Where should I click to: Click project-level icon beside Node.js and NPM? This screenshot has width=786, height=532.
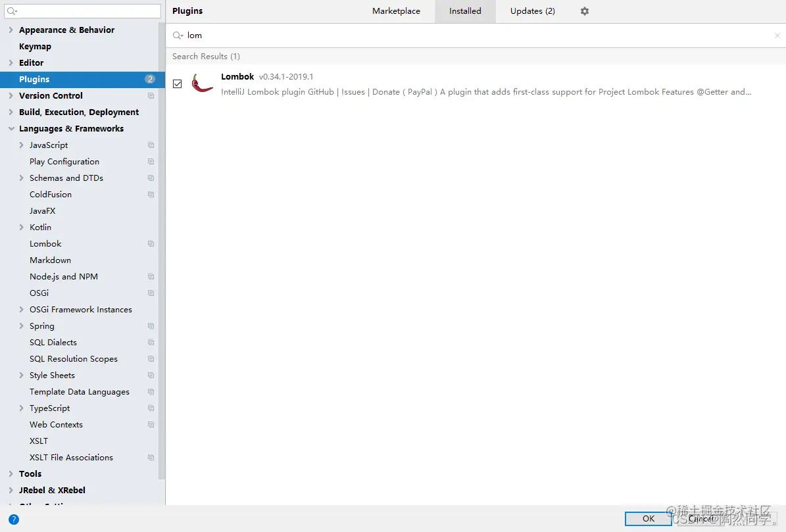click(x=151, y=277)
